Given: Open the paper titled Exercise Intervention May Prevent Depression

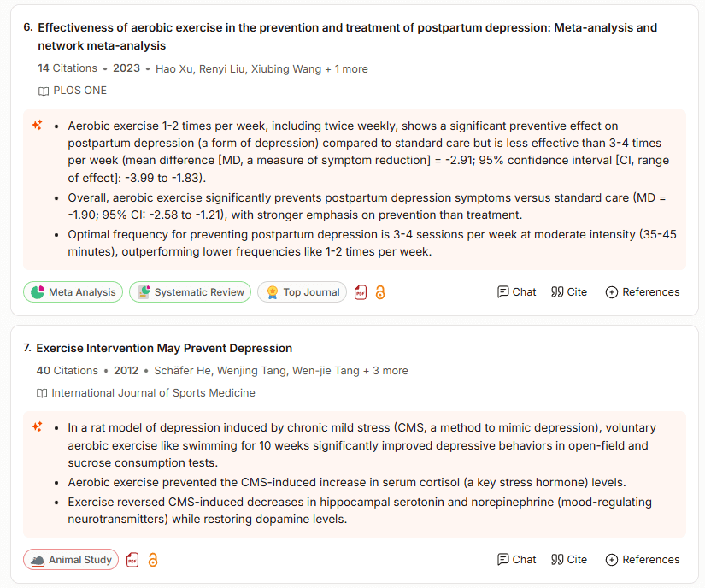Looking at the screenshot, I should tap(164, 348).
